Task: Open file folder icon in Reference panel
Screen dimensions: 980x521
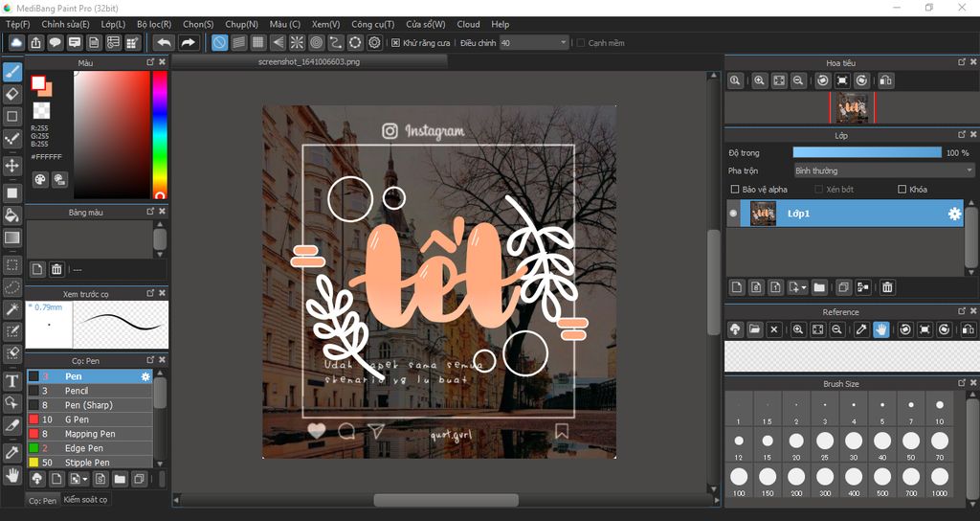Action: pos(754,329)
